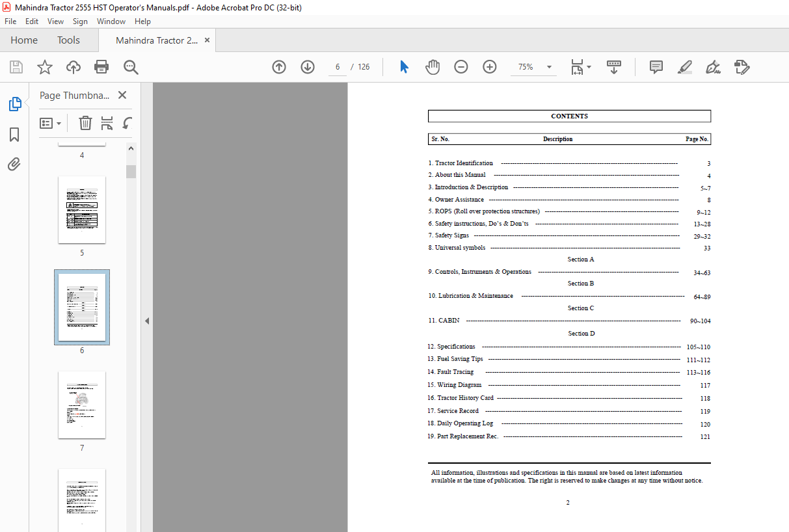Open the stamp tool
Image resolution: width=789 pixels, height=532 pixels.
point(742,67)
